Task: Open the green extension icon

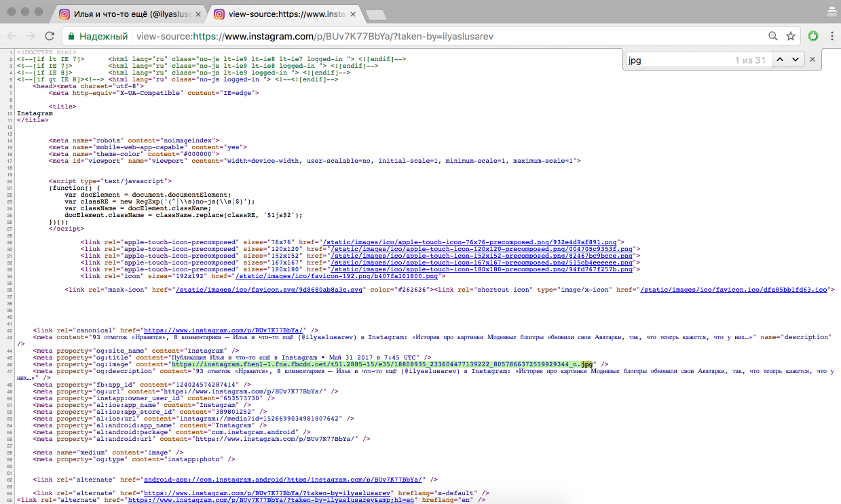Action: [813, 36]
